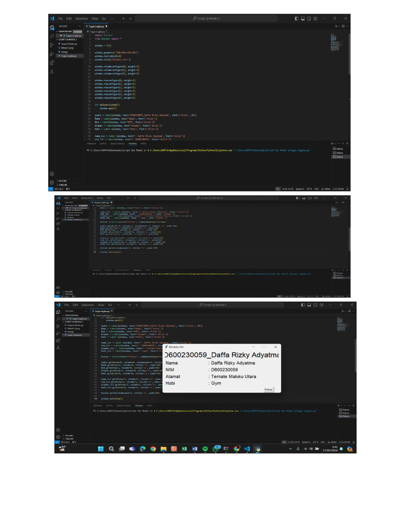Toggle Primary Side Bar in top VS Code screenshot

point(297,19)
